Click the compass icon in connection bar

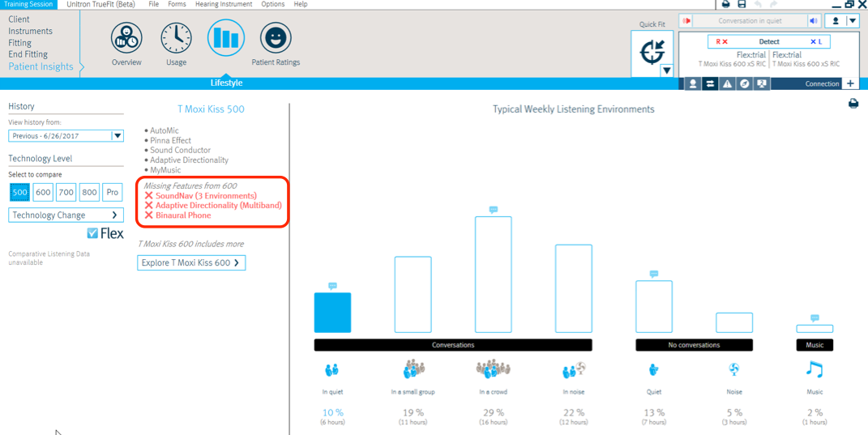point(745,83)
